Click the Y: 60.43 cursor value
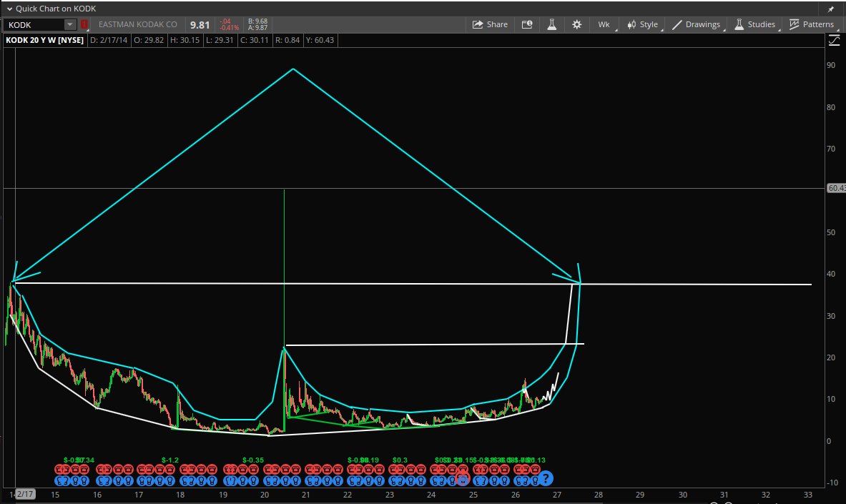The height and width of the screenshot is (504, 846). click(320, 40)
